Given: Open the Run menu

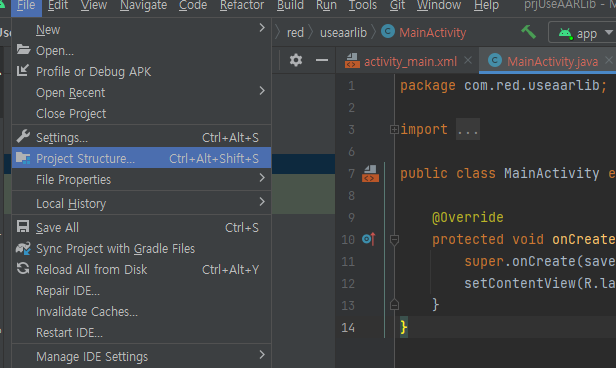Looking at the screenshot, I should coord(326,5).
